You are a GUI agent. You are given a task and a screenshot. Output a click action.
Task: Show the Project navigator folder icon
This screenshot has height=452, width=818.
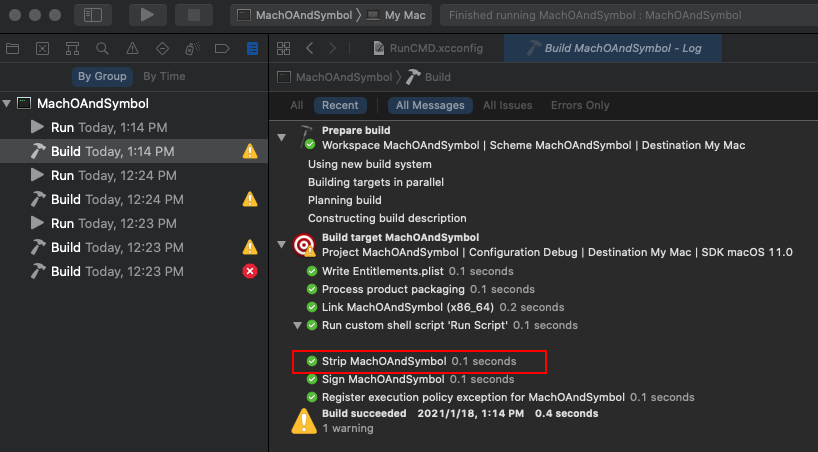(x=13, y=49)
